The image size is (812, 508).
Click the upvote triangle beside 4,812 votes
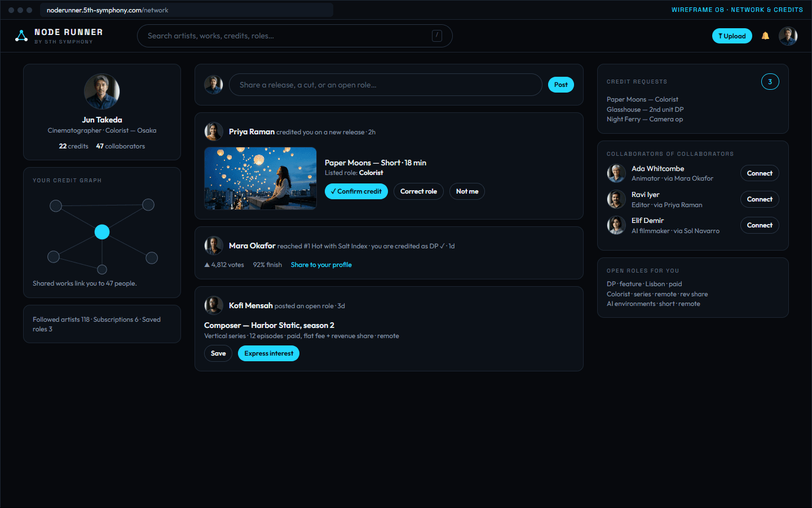[207, 265]
